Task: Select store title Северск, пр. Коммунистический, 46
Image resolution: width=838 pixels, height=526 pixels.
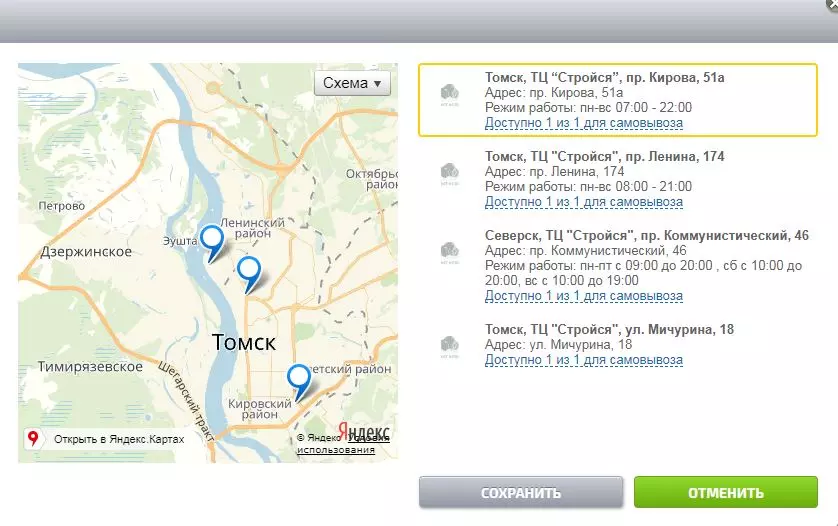Action: point(647,236)
